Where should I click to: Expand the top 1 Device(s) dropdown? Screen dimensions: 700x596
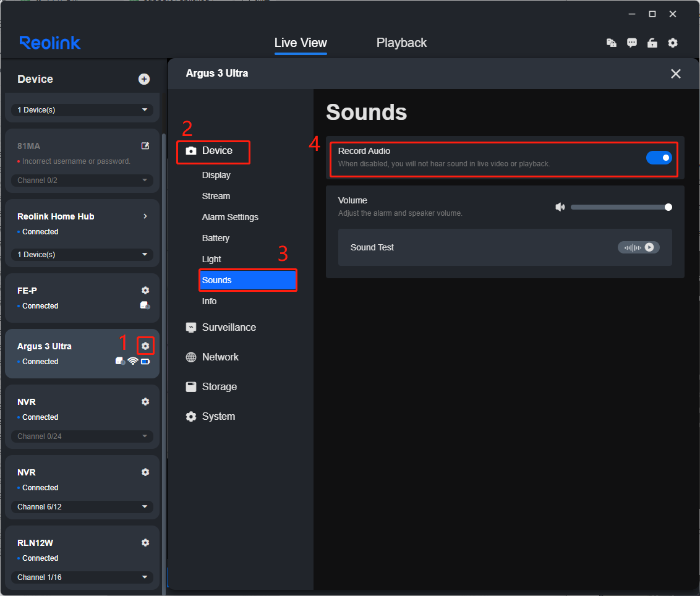[x=82, y=110]
